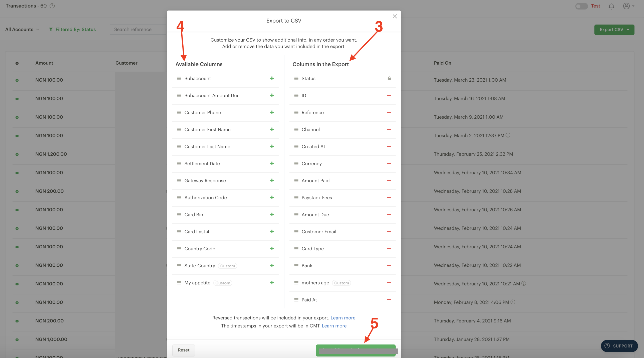Remove Created At column from export
This screenshot has height=358, width=644.
389,146
